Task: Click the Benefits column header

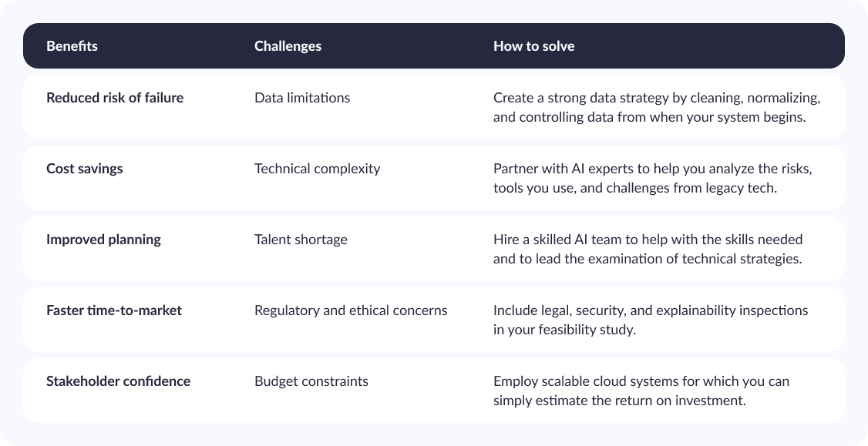Action: click(x=72, y=46)
